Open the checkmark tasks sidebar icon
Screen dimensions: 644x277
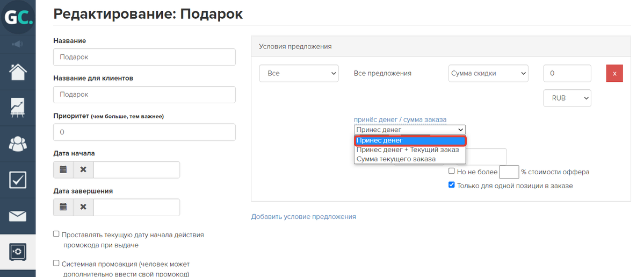[18, 180]
